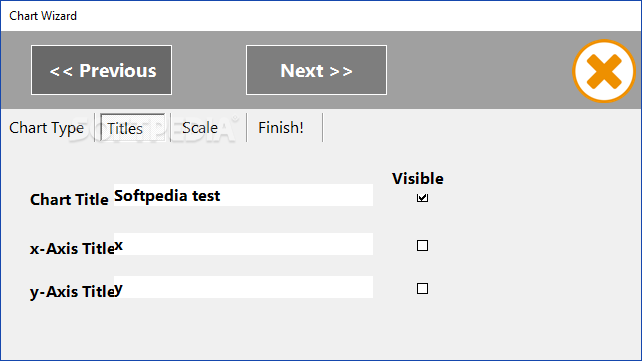Focus the Chart Title text field
642x361 pixels.
(x=243, y=195)
